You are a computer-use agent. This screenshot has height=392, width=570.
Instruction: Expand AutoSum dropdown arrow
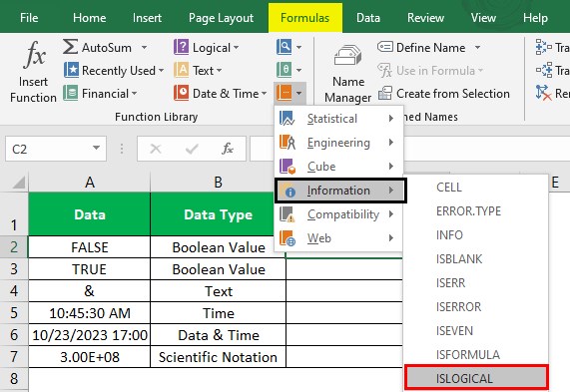click(144, 48)
